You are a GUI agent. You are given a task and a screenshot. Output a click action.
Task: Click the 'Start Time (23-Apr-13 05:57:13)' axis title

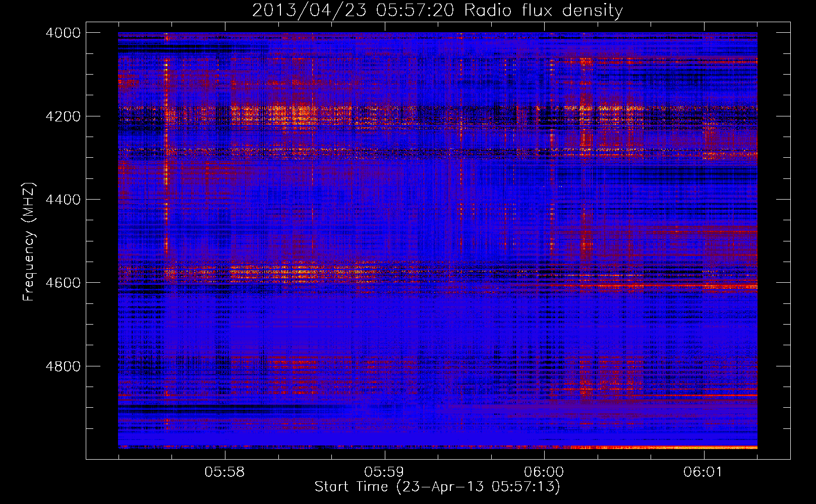pyautogui.click(x=437, y=487)
